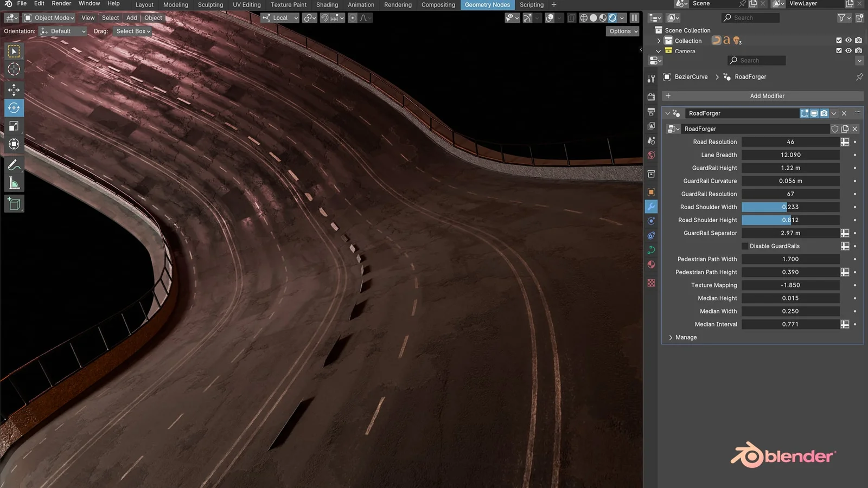This screenshot has height=488, width=868.
Task: Open the Render menu
Action: tap(61, 4)
